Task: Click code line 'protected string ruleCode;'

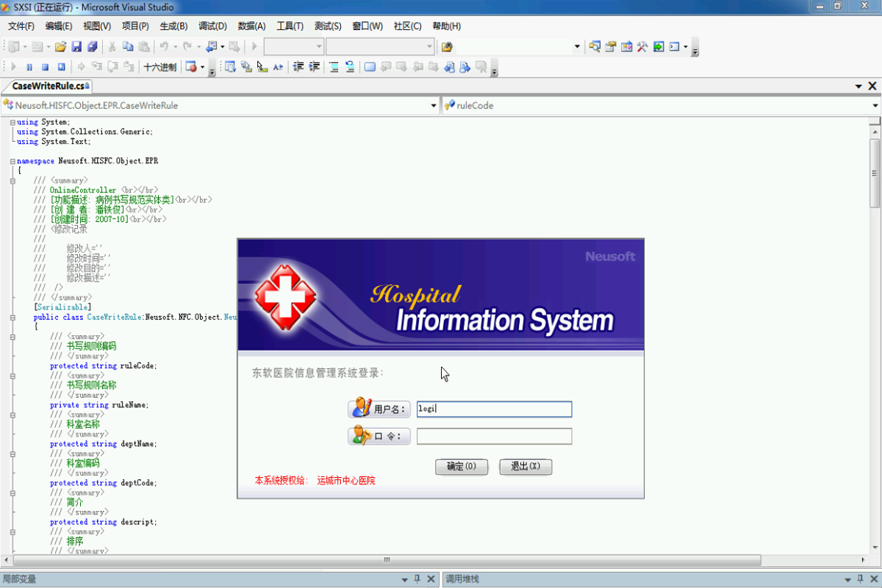Action: tap(104, 366)
